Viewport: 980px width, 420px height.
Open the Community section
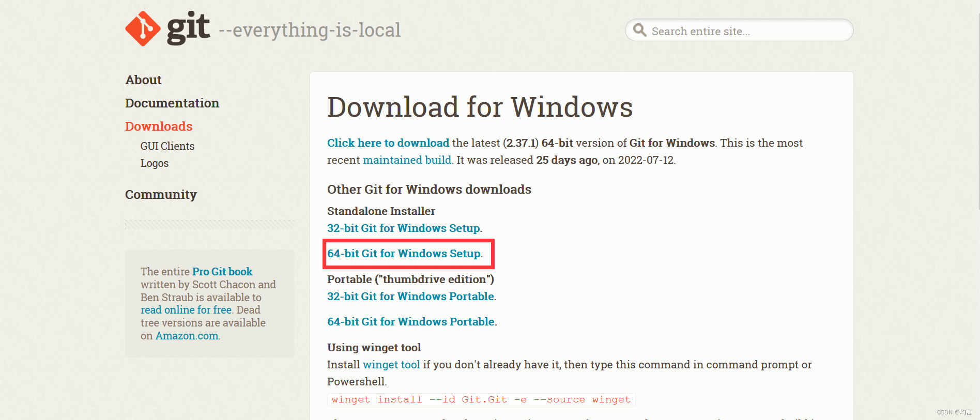[x=161, y=195]
